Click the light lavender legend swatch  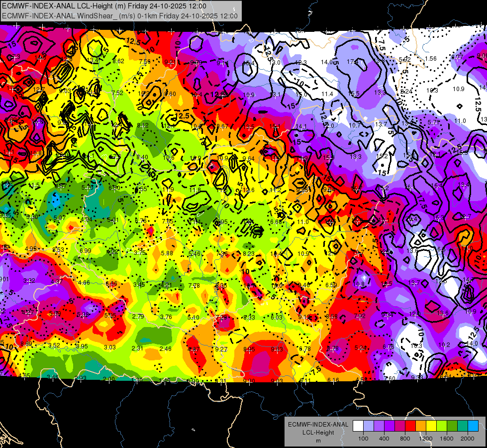tap(369, 426)
